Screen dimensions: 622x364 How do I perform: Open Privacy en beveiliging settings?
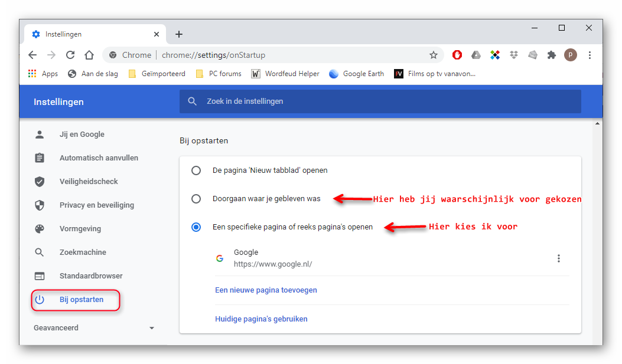click(96, 205)
